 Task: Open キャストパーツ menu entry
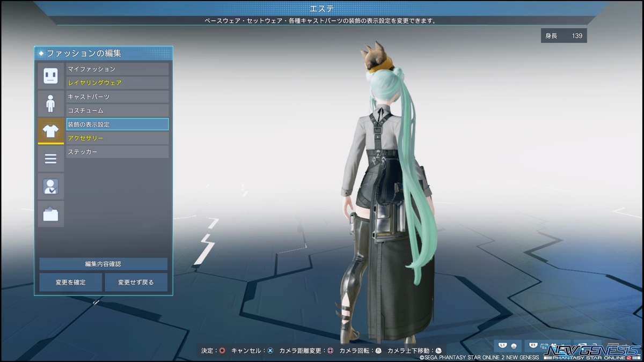(117, 97)
